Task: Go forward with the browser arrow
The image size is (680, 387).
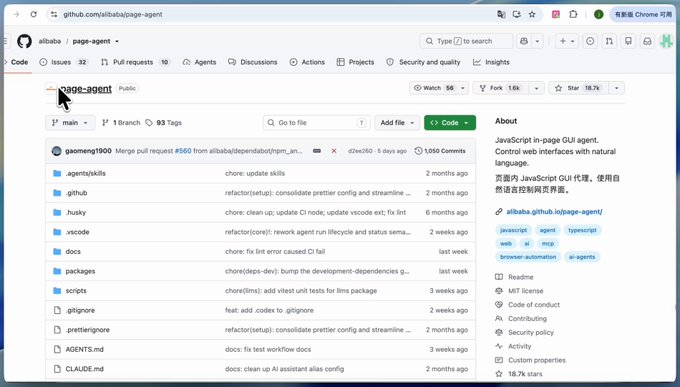Action: click(x=16, y=14)
